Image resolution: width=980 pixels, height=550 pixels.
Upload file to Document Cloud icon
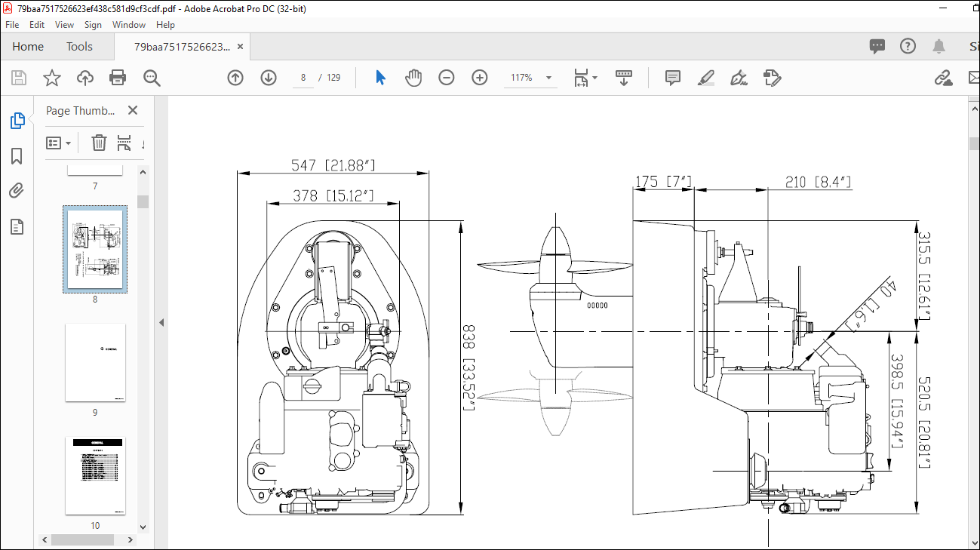click(x=85, y=78)
